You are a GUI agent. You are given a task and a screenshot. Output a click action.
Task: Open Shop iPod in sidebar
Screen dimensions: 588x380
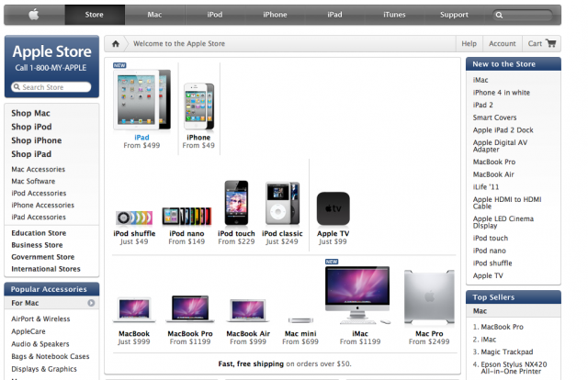point(31,127)
